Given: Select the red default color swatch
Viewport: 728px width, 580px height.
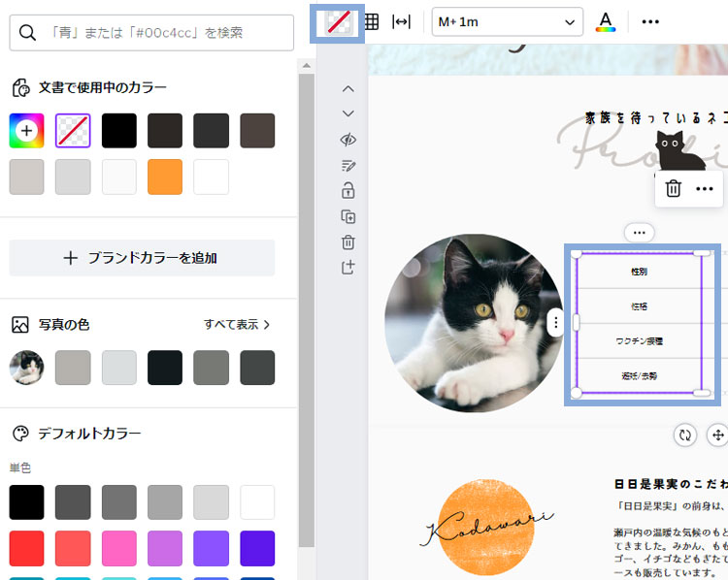Looking at the screenshot, I should click(26, 548).
